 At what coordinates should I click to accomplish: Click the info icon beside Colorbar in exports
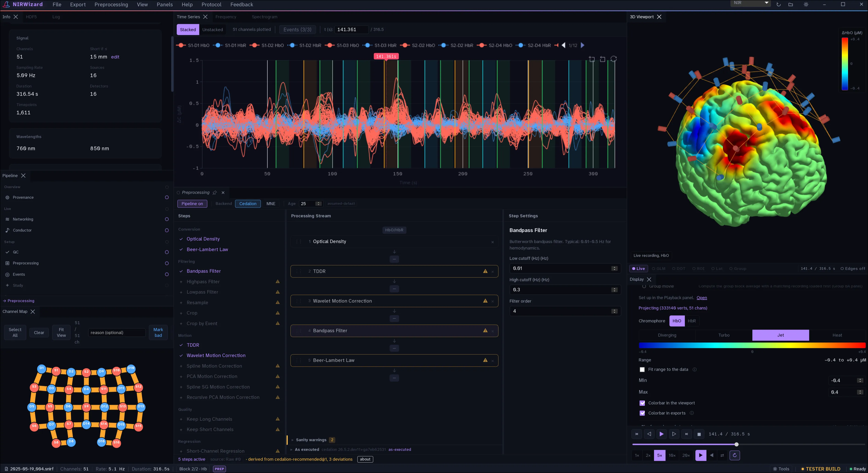(692, 413)
